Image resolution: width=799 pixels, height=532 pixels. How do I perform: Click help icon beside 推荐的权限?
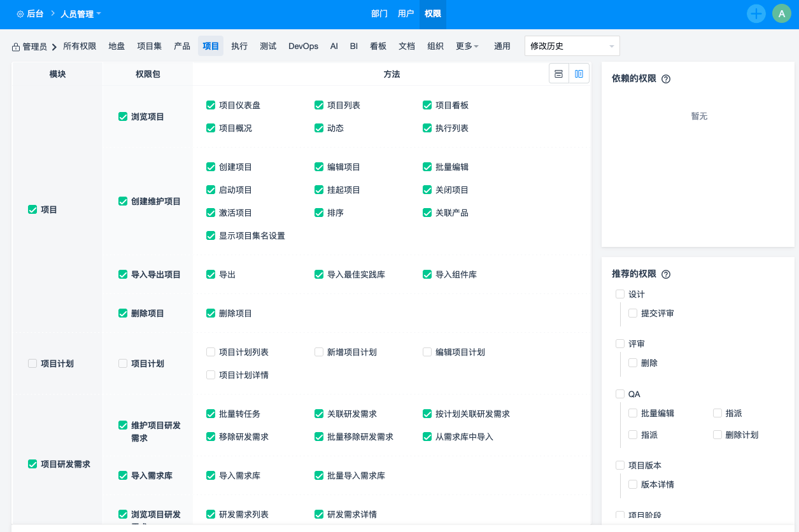tap(666, 274)
